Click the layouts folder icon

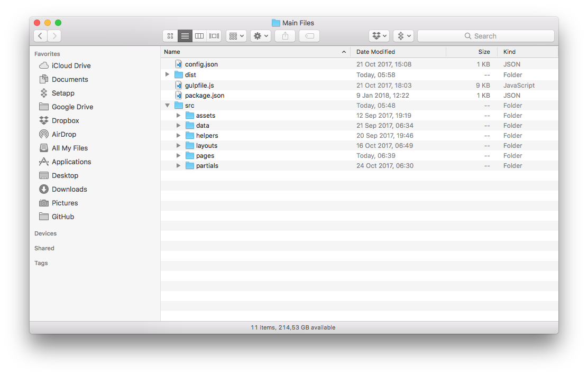pyautogui.click(x=190, y=145)
